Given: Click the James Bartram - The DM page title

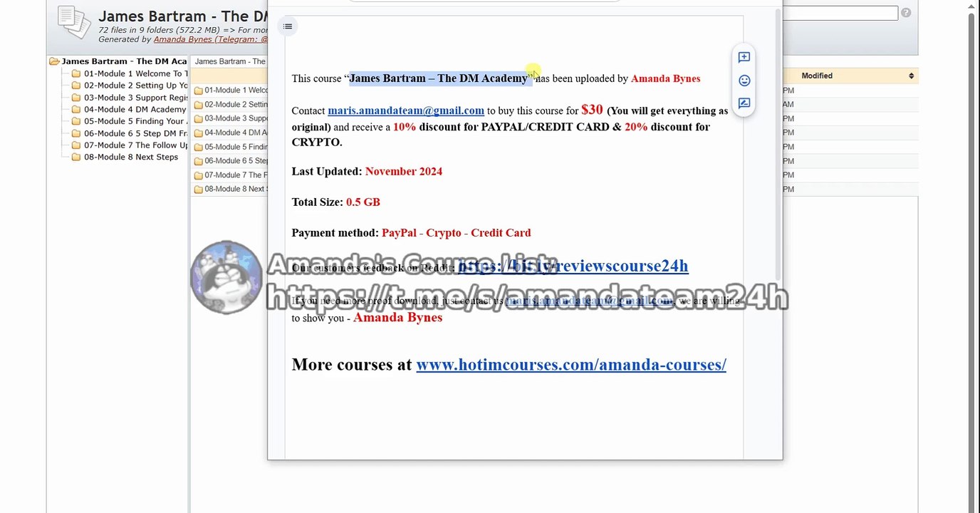Looking at the screenshot, I should coord(183,16).
